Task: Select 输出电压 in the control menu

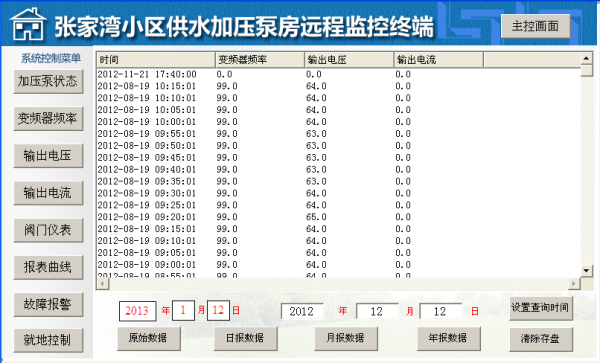Action: (x=48, y=155)
